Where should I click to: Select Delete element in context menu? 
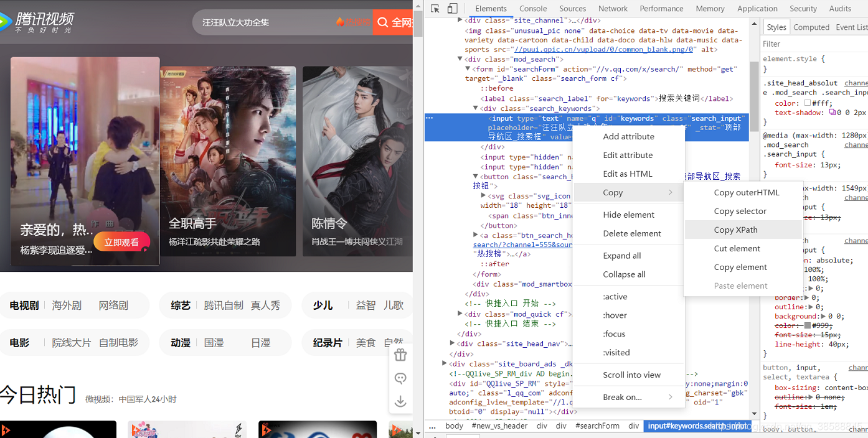(628, 233)
